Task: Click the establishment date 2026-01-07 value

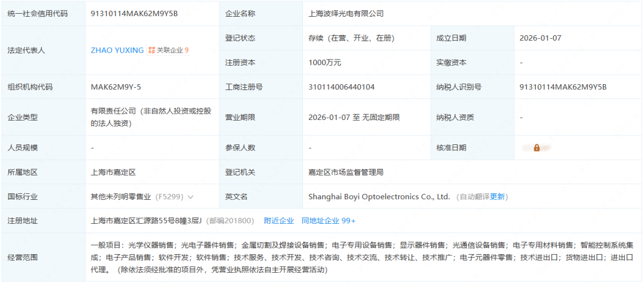Action: (540, 38)
